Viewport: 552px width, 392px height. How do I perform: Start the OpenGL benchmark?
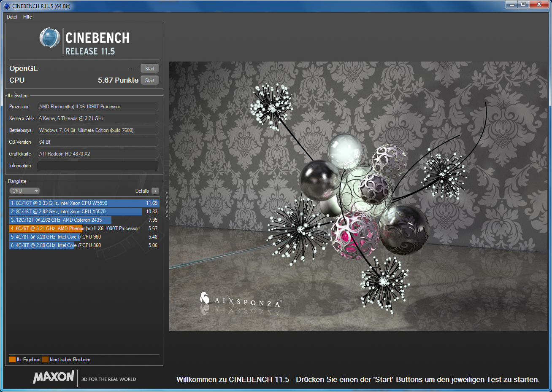click(149, 68)
